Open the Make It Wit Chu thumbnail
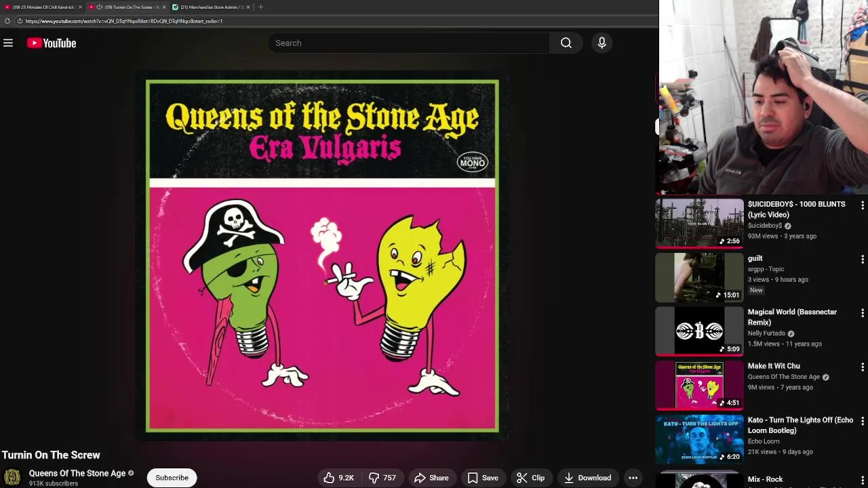 click(700, 385)
